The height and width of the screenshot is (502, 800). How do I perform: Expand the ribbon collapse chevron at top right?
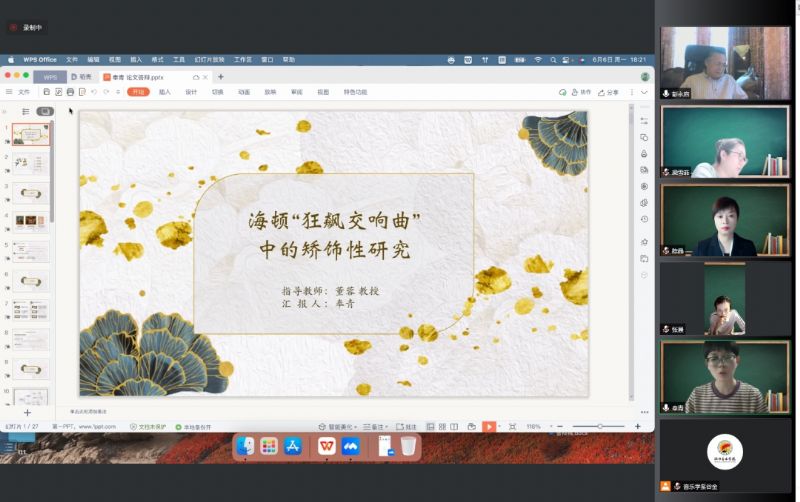click(642, 92)
